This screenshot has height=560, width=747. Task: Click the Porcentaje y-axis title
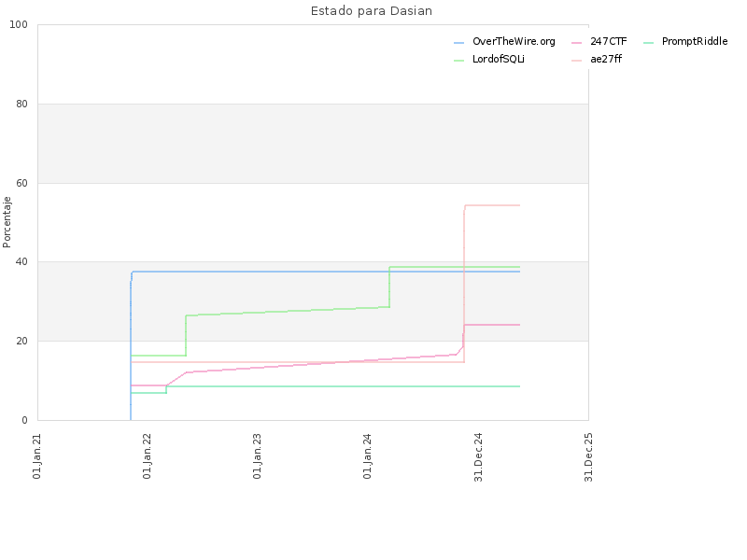7,222
